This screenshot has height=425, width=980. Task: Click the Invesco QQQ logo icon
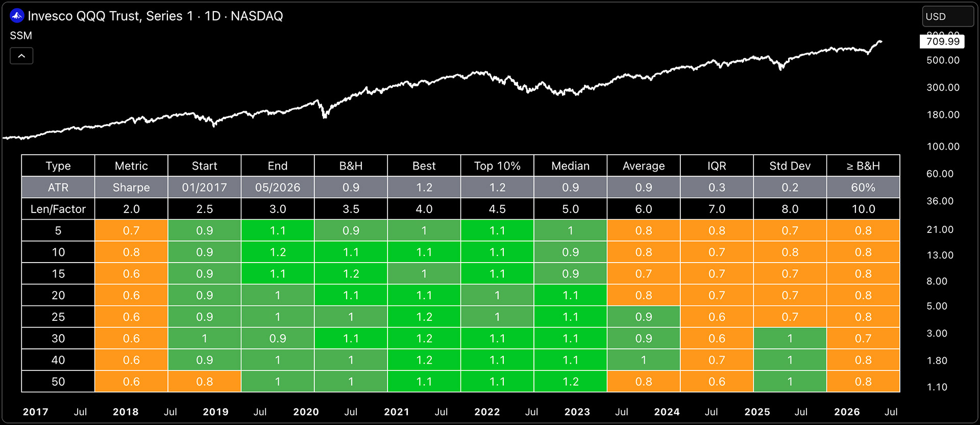tap(17, 16)
